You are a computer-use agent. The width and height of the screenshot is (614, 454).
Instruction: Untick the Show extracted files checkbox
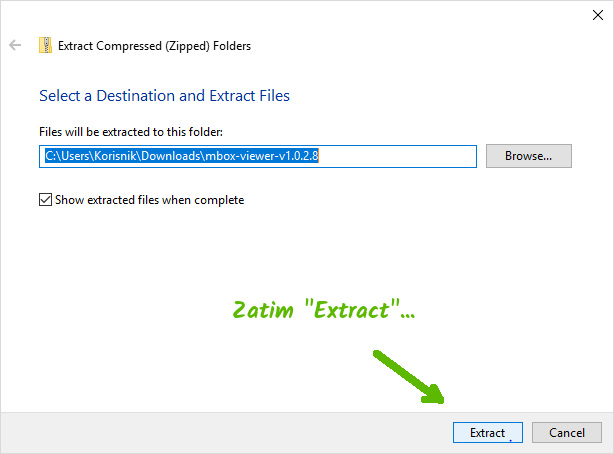pos(45,200)
